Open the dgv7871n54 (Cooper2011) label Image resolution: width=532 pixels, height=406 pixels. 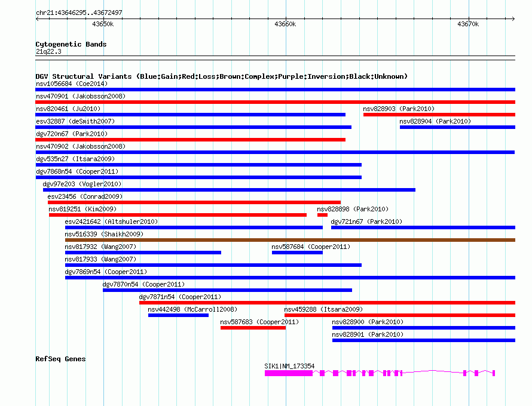click(180, 297)
